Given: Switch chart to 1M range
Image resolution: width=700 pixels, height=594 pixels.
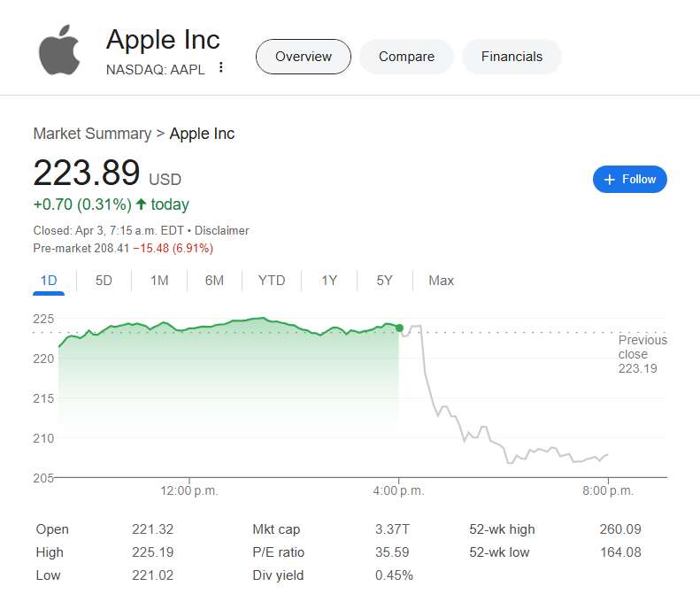Looking at the screenshot, I should 159,281.
